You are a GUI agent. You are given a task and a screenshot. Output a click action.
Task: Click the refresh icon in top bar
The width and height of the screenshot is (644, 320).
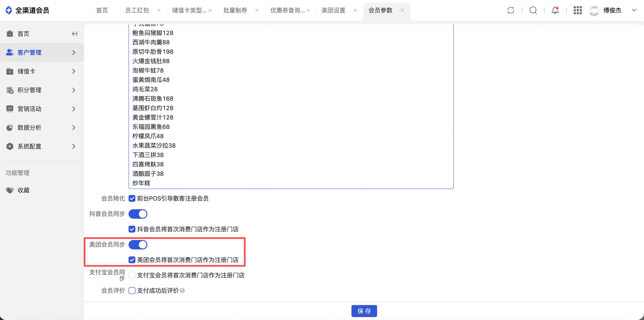[x=511, y=10]
